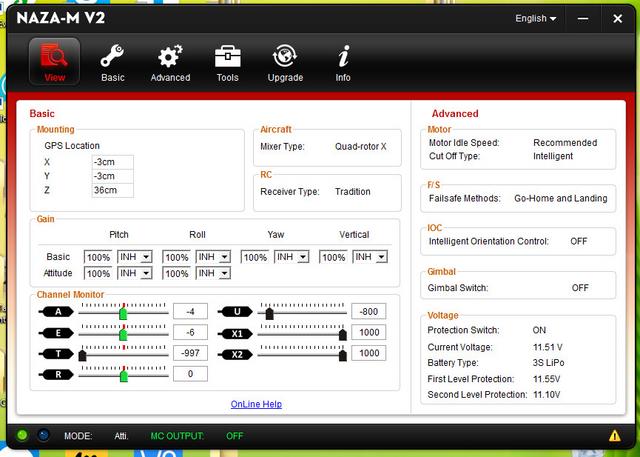Open the Info tab
Screen dimensions: 640x457
(x=343, y=62)
